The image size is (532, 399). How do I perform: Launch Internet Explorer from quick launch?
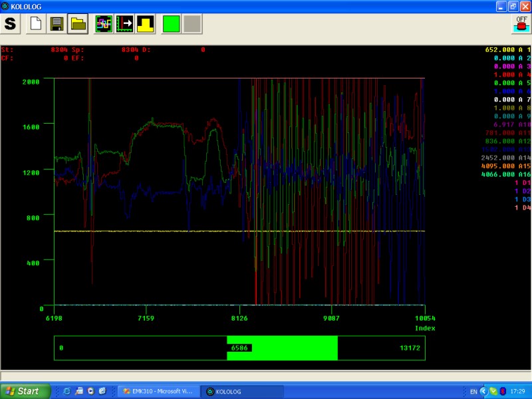(x=67, y=391)
